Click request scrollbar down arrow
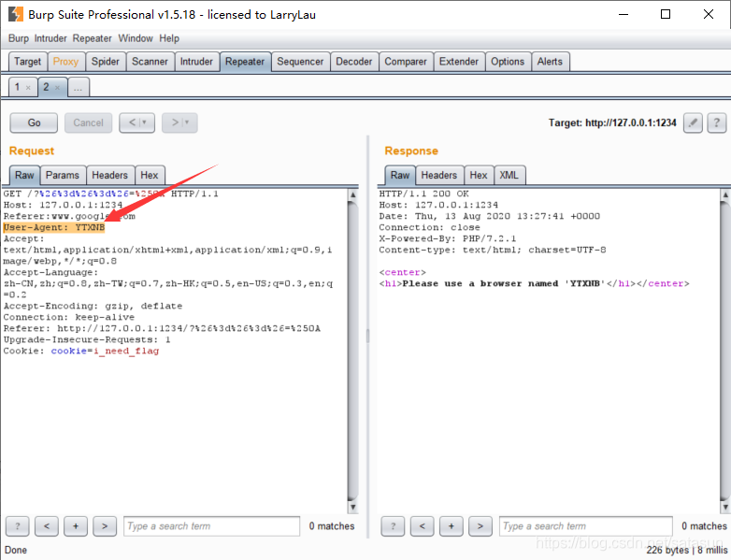731x560 pixels. [353, 508]
